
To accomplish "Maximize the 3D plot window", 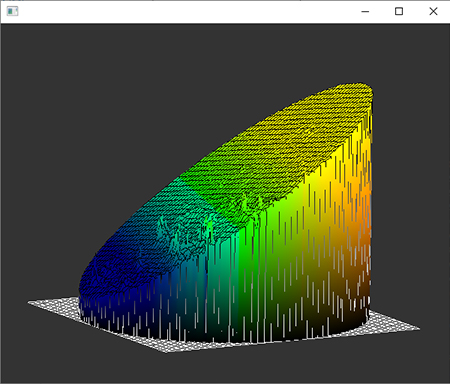I will (x=399, y=11).
